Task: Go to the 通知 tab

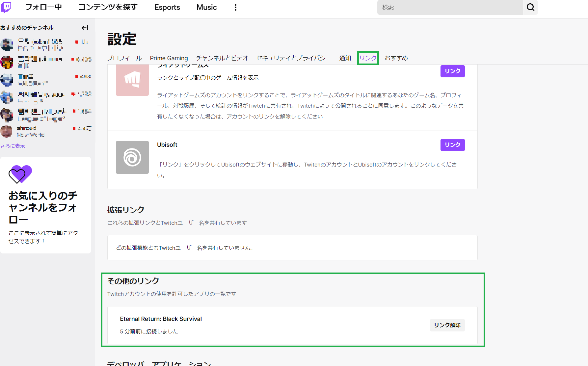Action: pos(345,58)
